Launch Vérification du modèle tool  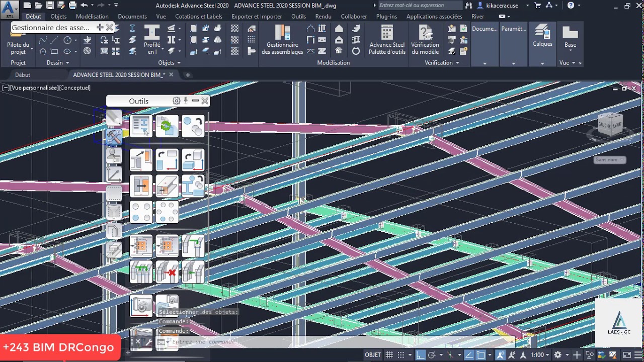425,40
